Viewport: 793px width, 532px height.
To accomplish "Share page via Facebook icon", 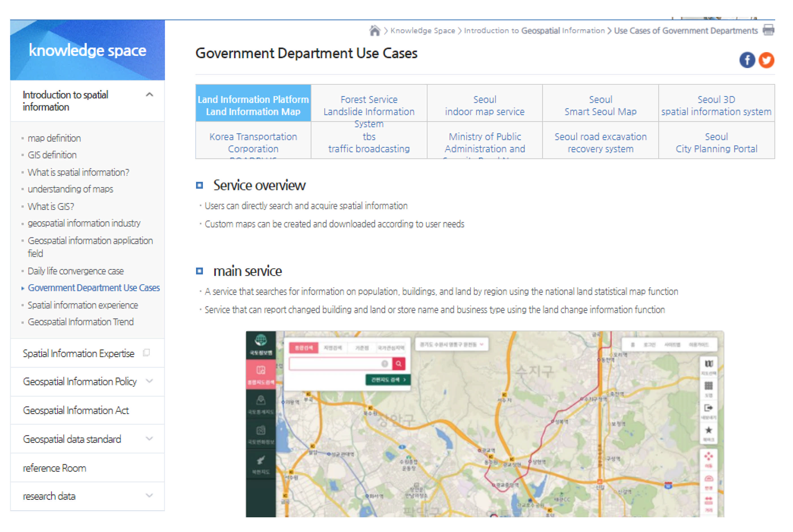I will coord(747,60).
